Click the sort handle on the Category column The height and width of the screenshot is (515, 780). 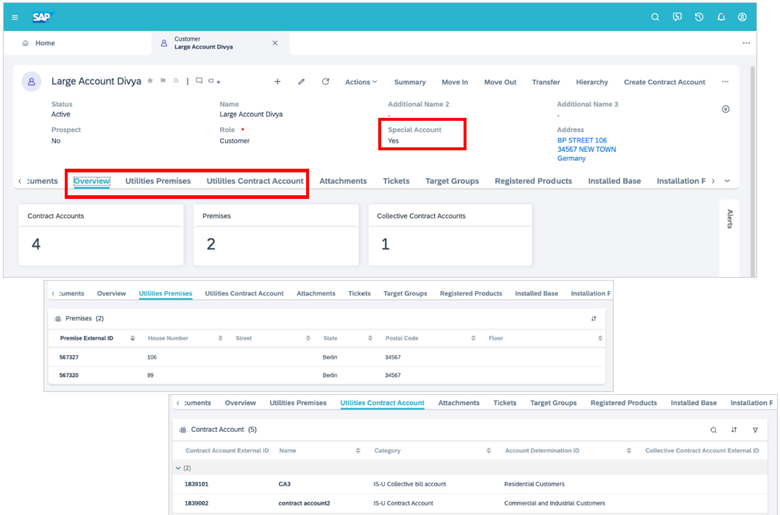coord(488,451)
